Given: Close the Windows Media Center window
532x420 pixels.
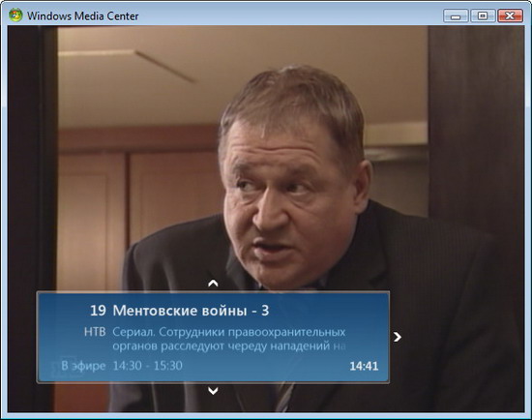Looking at the screenshot, I should pyautogui.click(x=510, y=15).
